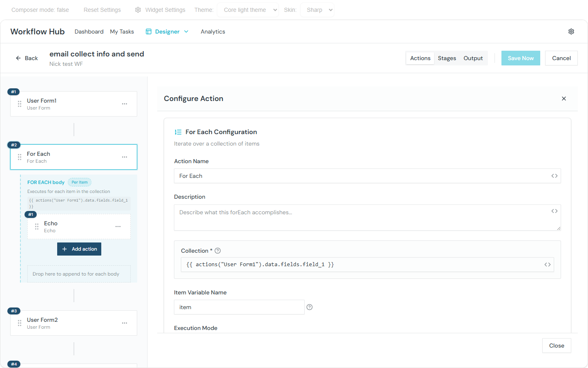Grab the User Form1 drag handle
Viewport: 588px width, 368px height.
[x=20, y=104]
